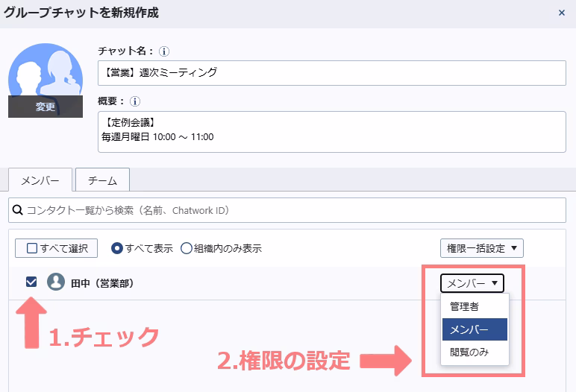This screenshot has height=392, width=576.
Task: Uncheck the 田中（営業部） checkbox
Action: coord(31,282)
